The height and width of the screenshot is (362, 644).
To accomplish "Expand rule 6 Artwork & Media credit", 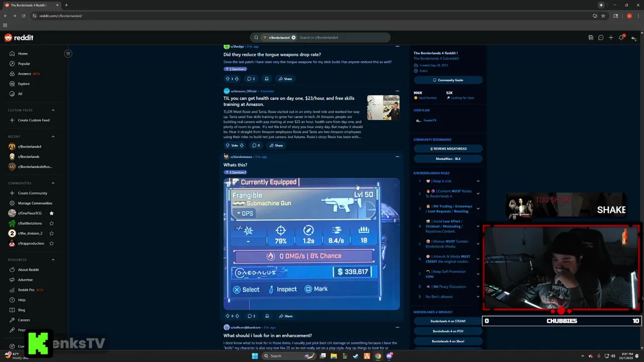I will (478, 259).
